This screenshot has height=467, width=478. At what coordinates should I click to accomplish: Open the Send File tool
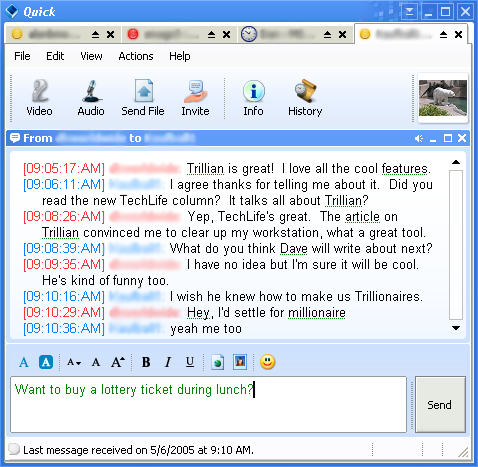(x=143, y=98)
